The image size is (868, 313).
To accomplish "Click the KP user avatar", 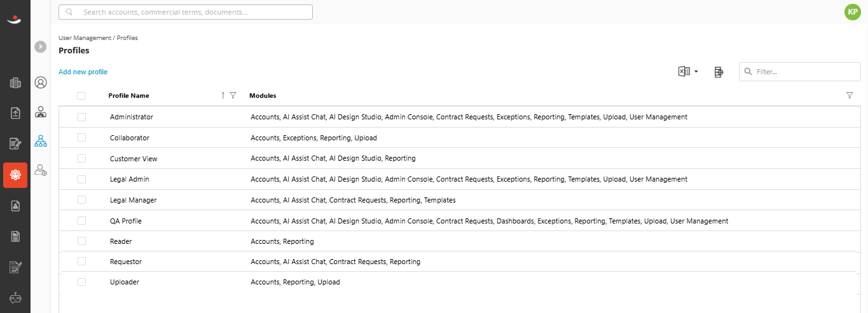I will coord(852,11).
